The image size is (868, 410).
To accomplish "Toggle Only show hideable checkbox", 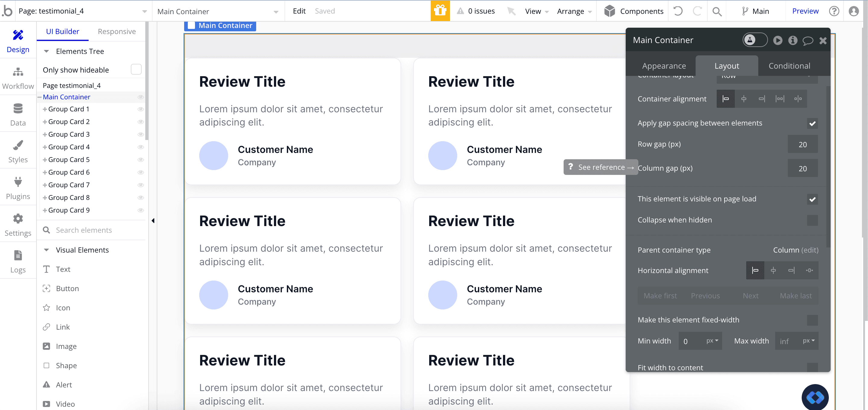I will click(x=136, y=69).
